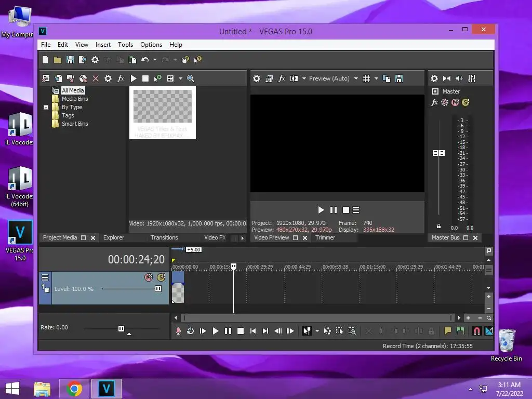Open Split Screen View dropdown arrow
The width and height of the screenshot is (532, 399).
[304, 79]
